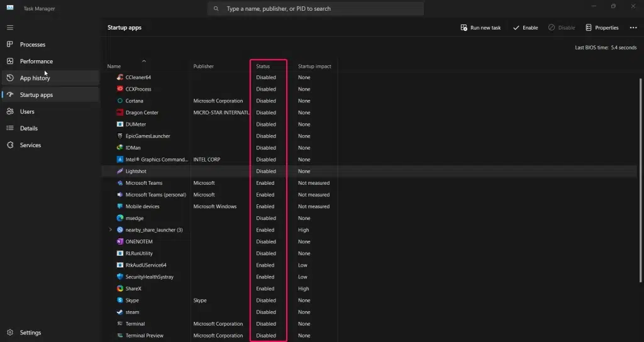Screen dimensions: 644x342
Task: Click the CCleaner64 app icon
Action: (x=120, y=77)
